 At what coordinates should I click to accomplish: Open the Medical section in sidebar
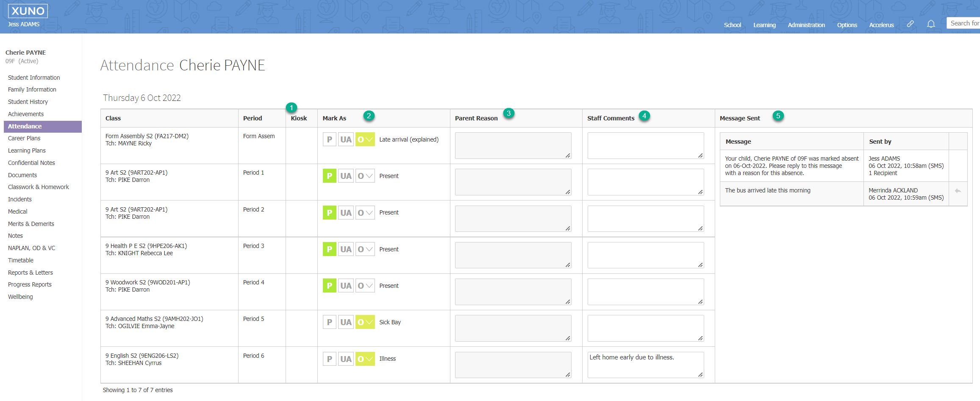(18, 211)
